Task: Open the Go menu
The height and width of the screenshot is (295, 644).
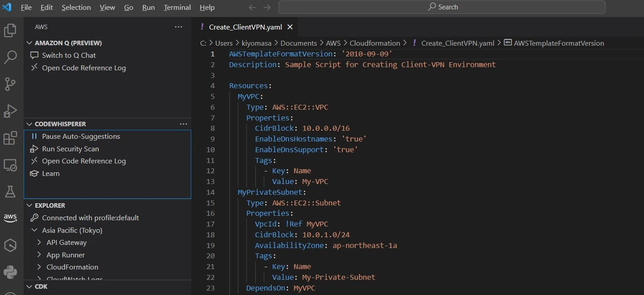Action: (129, 7)
